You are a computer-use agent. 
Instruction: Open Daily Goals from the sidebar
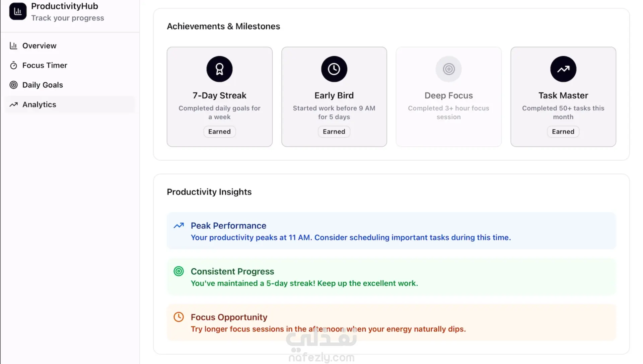point(43,85)
